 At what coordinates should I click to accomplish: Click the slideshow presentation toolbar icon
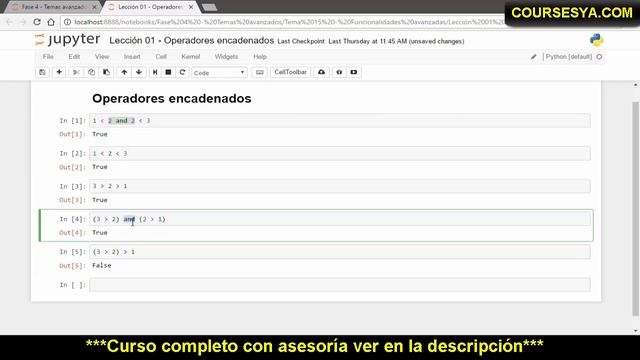click(354, 72)
